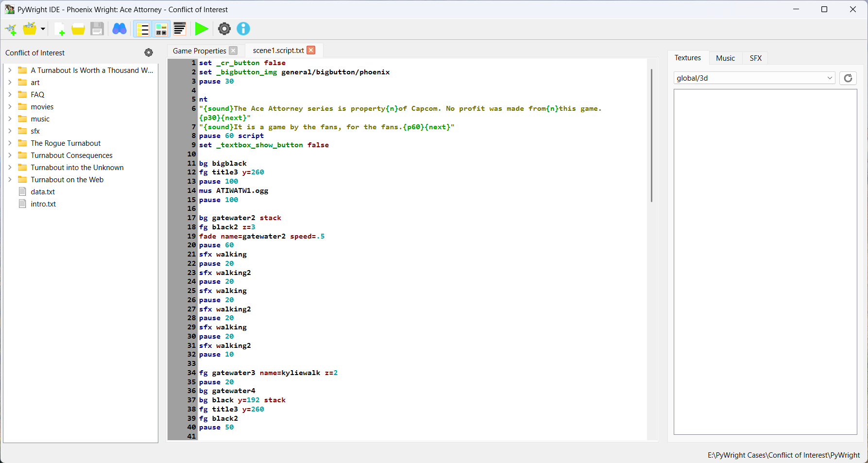The image size is (868, 463).
Task: Expand the music folder
Action: [x=10, y=119]
